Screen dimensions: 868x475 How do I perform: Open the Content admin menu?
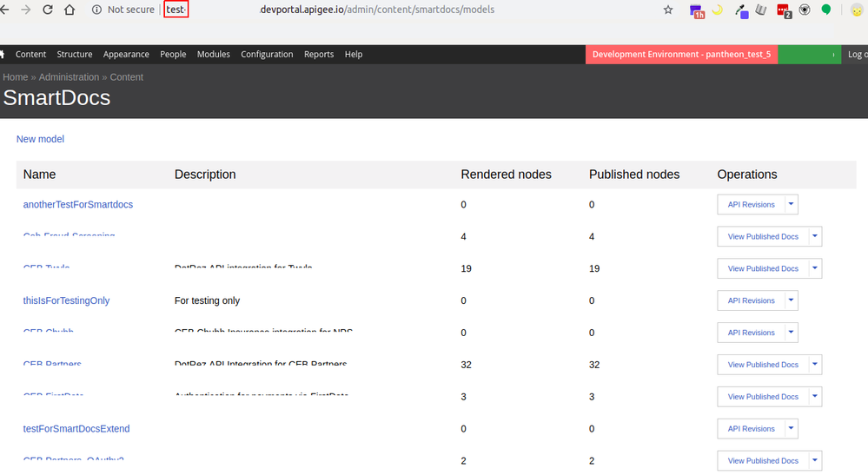[x=30, y=54]
